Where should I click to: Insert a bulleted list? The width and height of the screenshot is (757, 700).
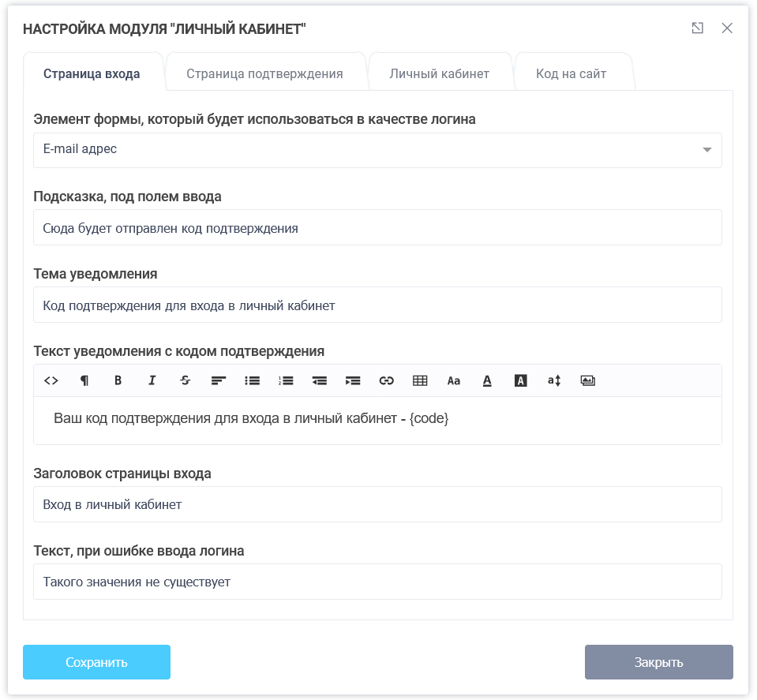pyautogui.click(x=253, y=380)
